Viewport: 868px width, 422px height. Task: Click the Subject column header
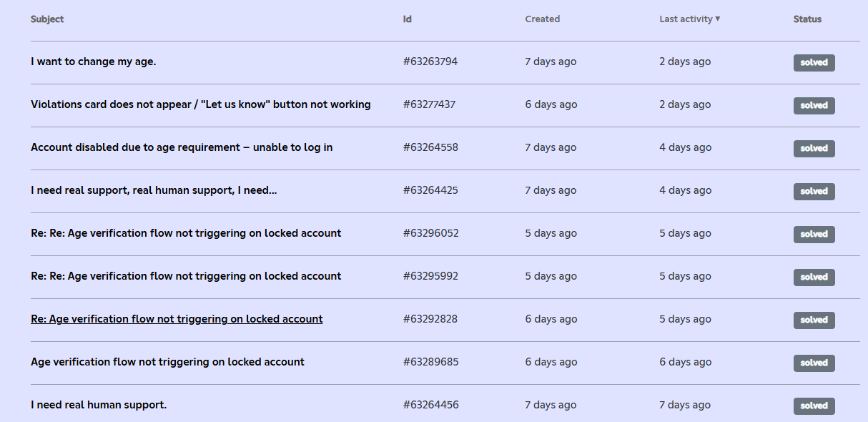(47, 19)
